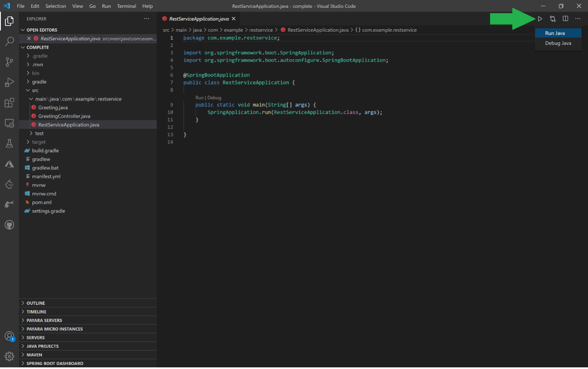Image resolution: width=588 pixels, height=369 pixels.
Task: Open the Extensions view
Action: [x=9, y=103]
